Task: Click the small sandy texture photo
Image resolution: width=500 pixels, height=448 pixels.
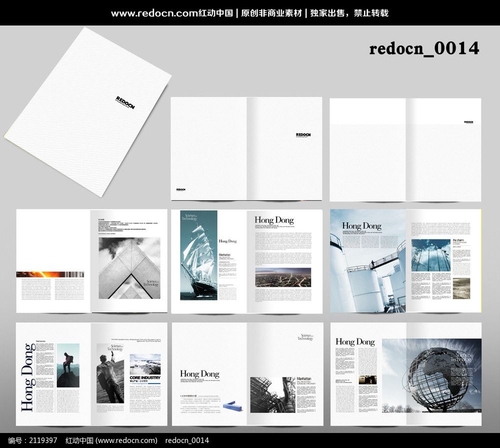Action: [x=461, y=288]
